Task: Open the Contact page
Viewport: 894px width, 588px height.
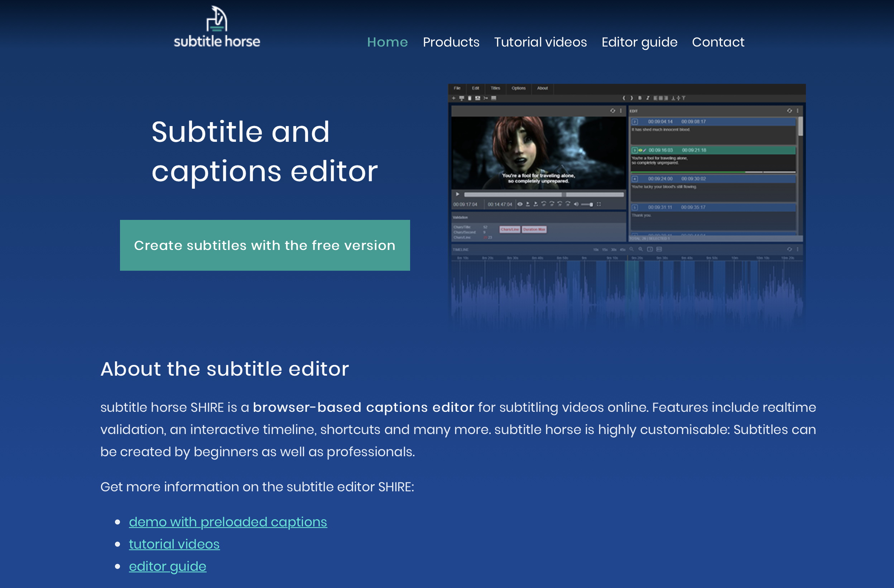Action: pos(718,42)
